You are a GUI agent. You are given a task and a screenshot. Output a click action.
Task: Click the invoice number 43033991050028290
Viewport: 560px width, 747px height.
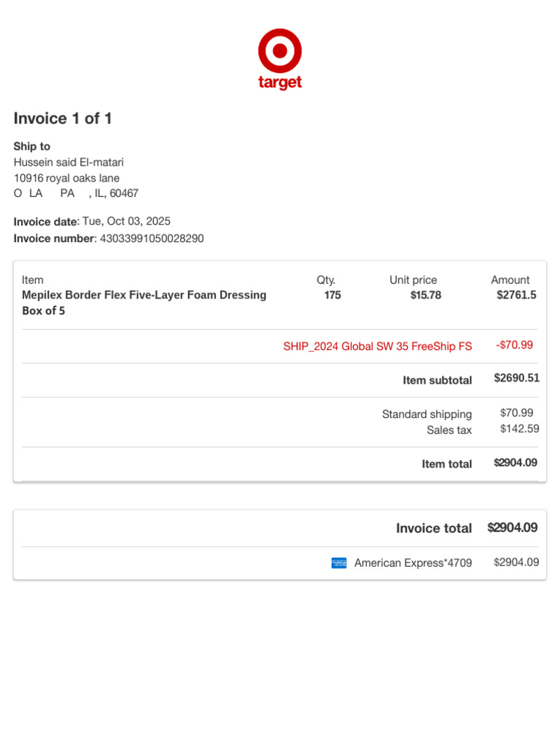click(152, 239)
